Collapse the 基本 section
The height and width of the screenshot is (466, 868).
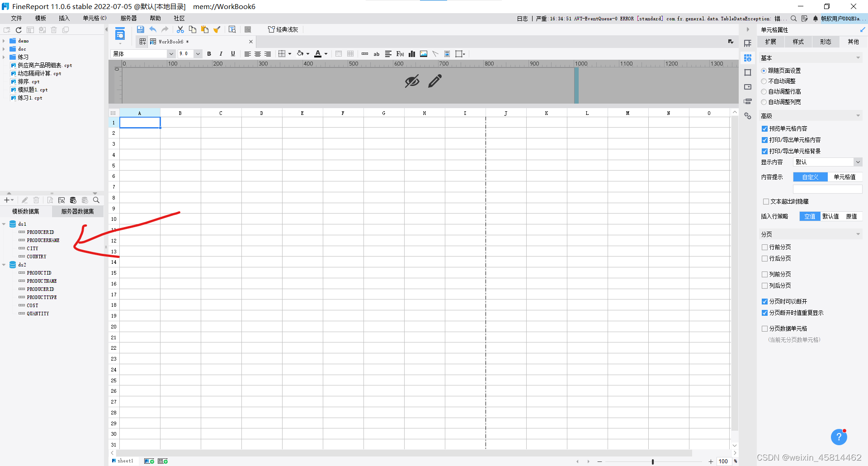pos(858,58)
